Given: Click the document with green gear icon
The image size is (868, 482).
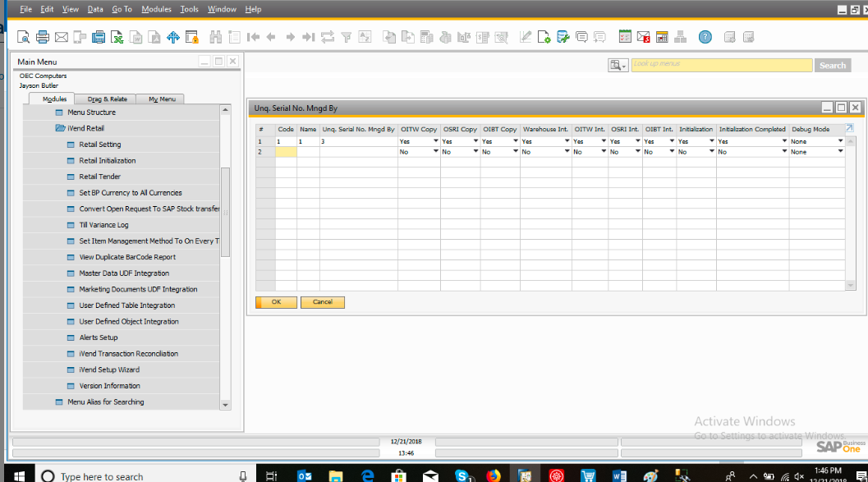Looking at the screenshot, I should [x=544, y=37].
